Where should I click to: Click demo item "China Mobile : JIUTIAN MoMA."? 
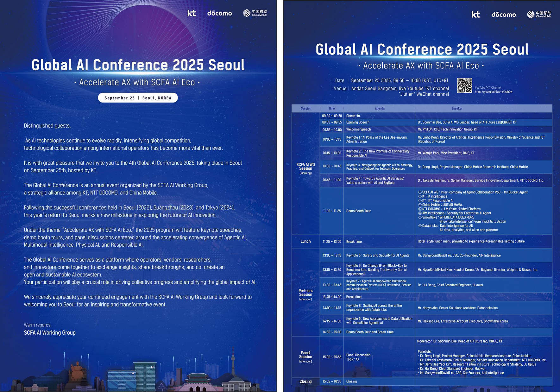tap(440, 205)
